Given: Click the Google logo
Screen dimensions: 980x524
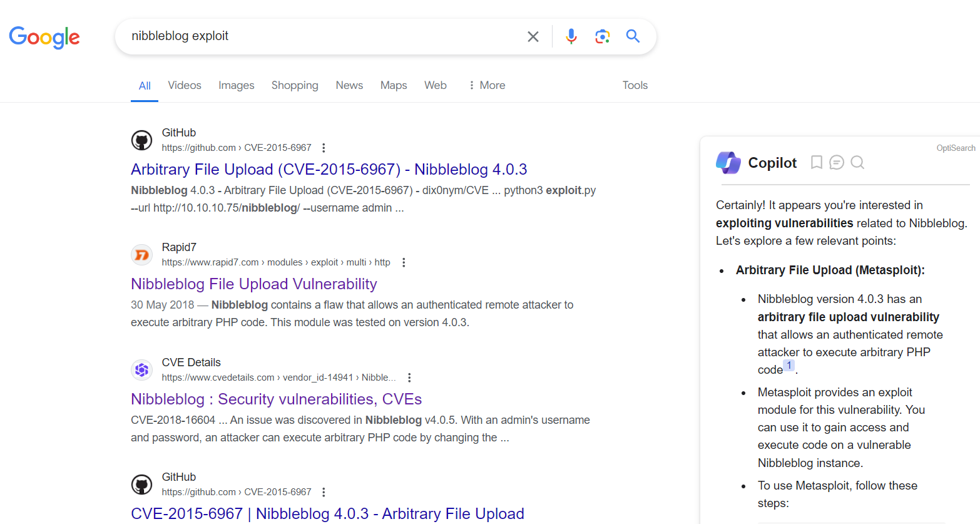Looking at the screenshot, I should coord(44,37).
